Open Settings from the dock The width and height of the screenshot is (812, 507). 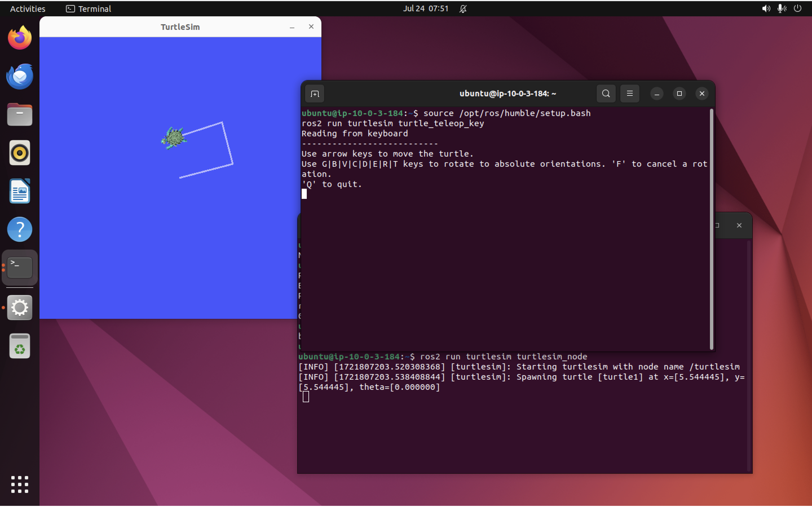coord(19,308)
